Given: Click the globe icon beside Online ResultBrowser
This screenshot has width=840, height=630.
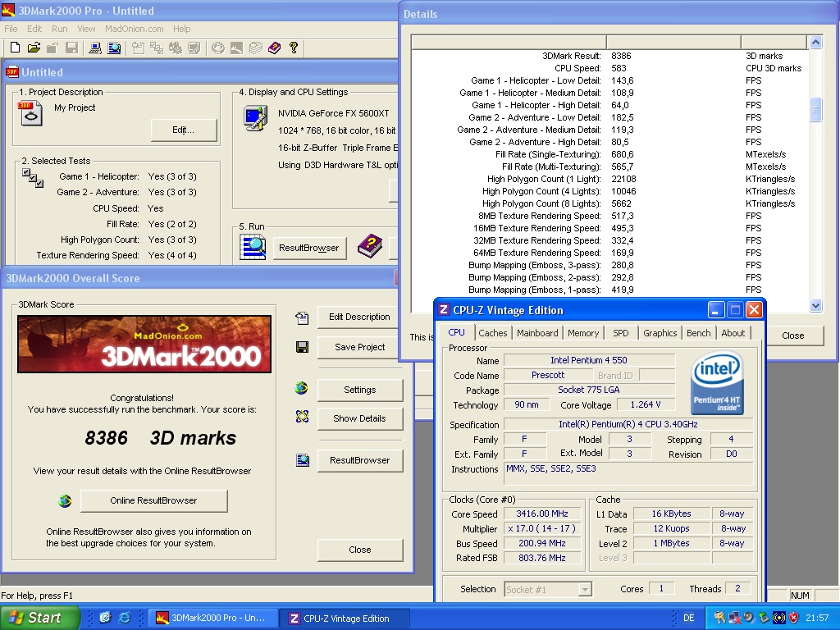Looking at the screenshot, I should [x=65, y=501].
